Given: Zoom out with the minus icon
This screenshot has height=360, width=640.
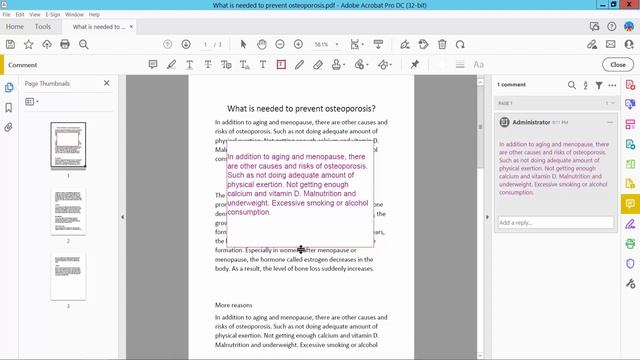Looking at the screenshot, I should coord(280,44).
